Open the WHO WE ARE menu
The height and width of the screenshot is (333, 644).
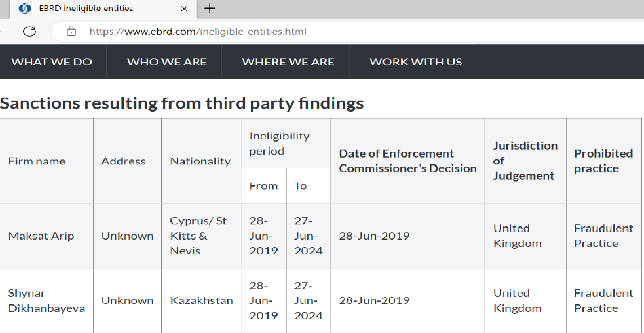click(x=167, y=62)
